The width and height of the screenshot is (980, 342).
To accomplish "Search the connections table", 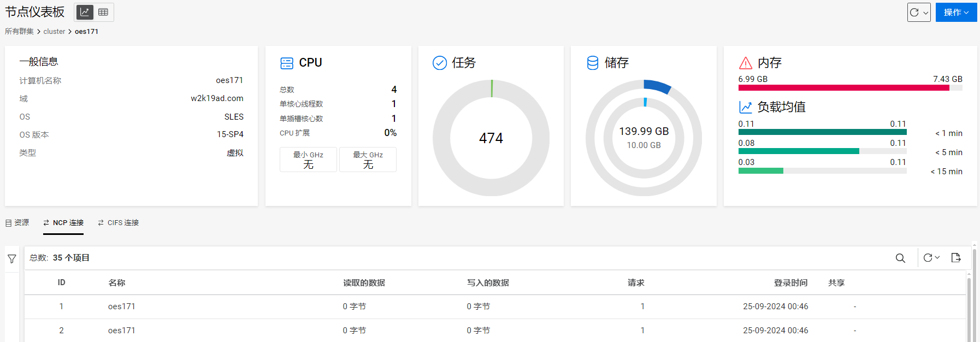I will (x=900, y=258).
